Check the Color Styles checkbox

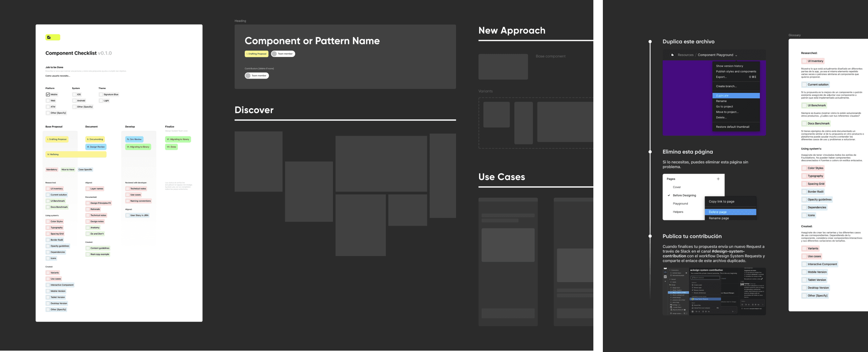pyautogui.click(x=48, y=221)
